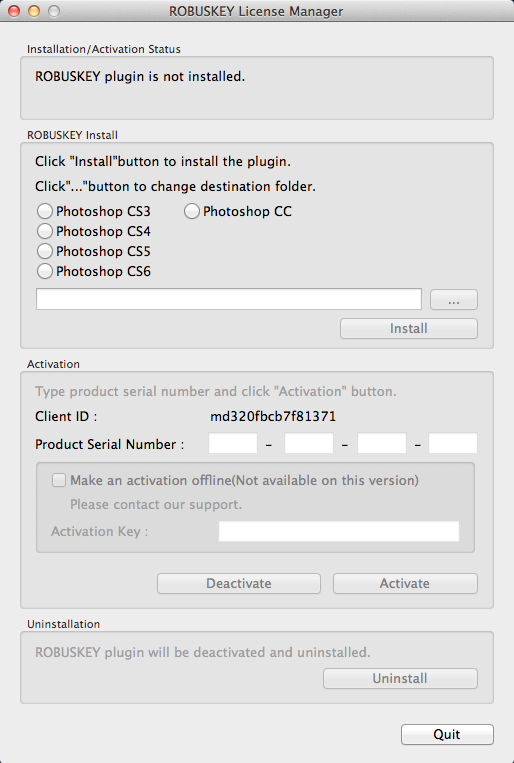The width and height of the screenshot is (514, 763).
Task: Open the "..." browse folder button
Action: tap(454, 300)
